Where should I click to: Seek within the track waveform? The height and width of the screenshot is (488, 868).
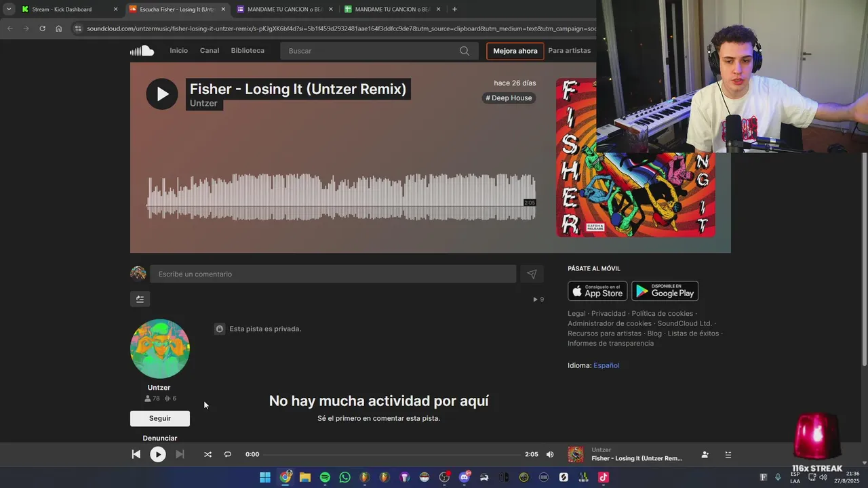pyautogui.click(x=341, y=197)
